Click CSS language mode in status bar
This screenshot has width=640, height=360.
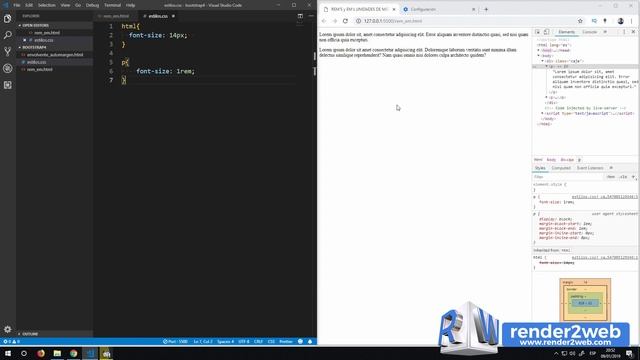click(x=271, y=342)
